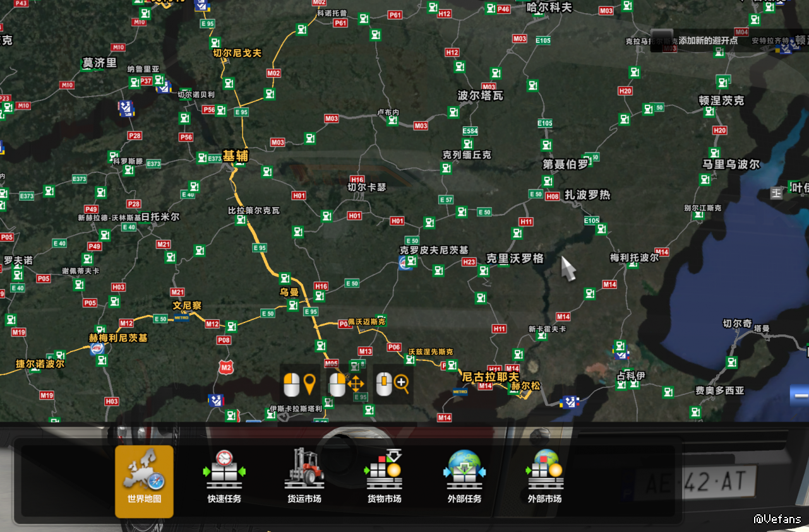The height and width of the screenshot is (532, 809).
Task: Select the blue checkpoint icon near 安特拉齐特
Action: [785, 46]
